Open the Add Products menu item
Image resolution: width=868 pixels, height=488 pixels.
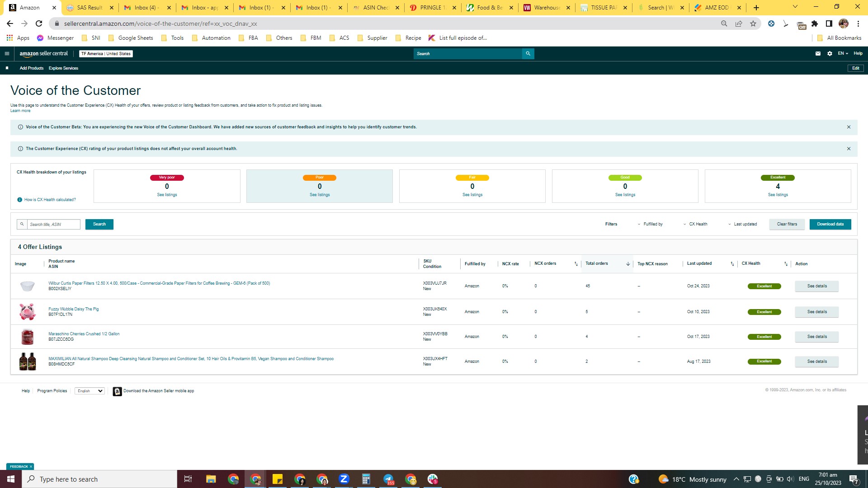coord(32,68)
